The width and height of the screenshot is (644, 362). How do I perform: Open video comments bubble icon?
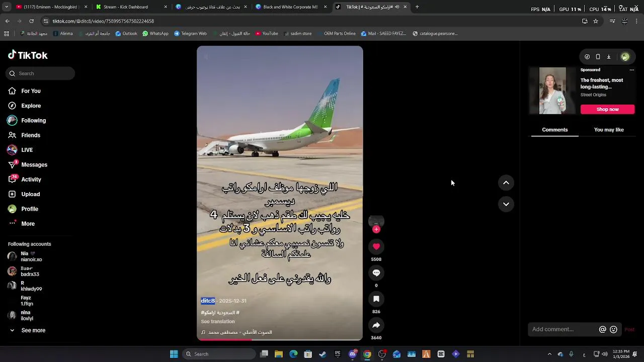376,273
